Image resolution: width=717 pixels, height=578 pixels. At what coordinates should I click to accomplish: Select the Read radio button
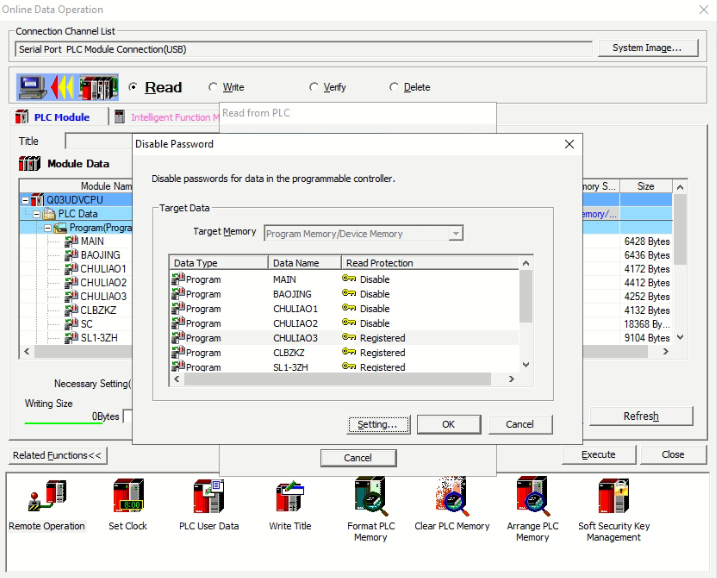(134, 88)
